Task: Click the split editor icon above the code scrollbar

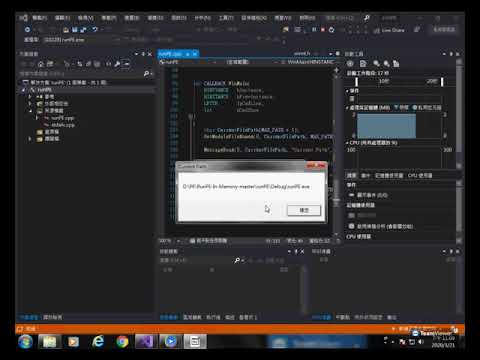Action: [336, 70]
